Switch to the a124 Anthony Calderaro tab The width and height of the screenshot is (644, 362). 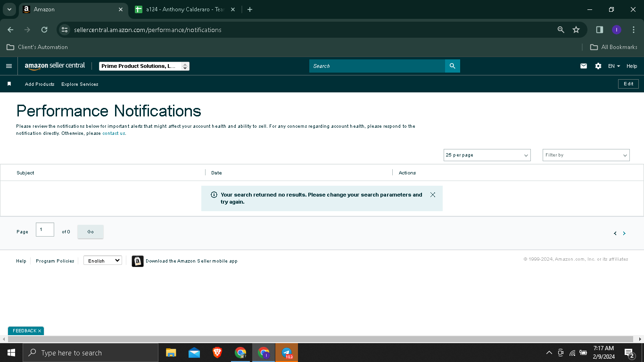tap(185, 9)
